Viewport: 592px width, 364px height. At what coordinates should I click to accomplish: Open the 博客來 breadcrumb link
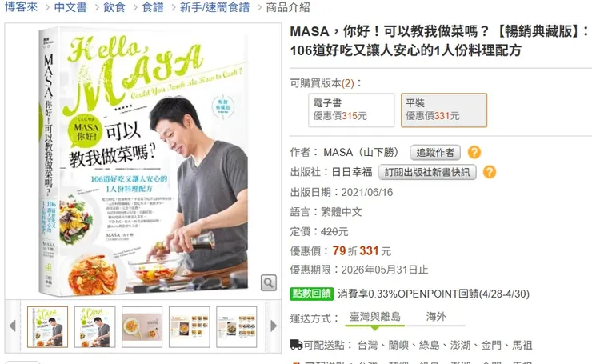coord(21,7)
